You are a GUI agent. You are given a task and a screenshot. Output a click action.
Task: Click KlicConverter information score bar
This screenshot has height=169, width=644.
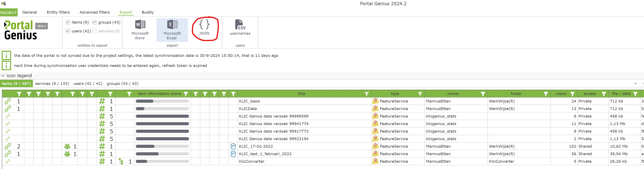[x=162, y=161]
